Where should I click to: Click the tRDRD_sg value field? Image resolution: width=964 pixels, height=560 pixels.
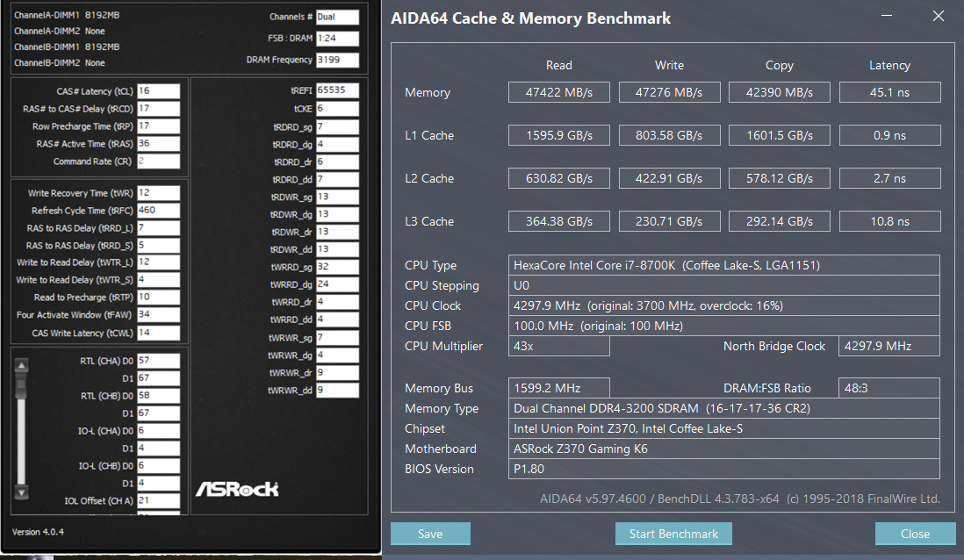pyautogui.click(x=337, y=126)
